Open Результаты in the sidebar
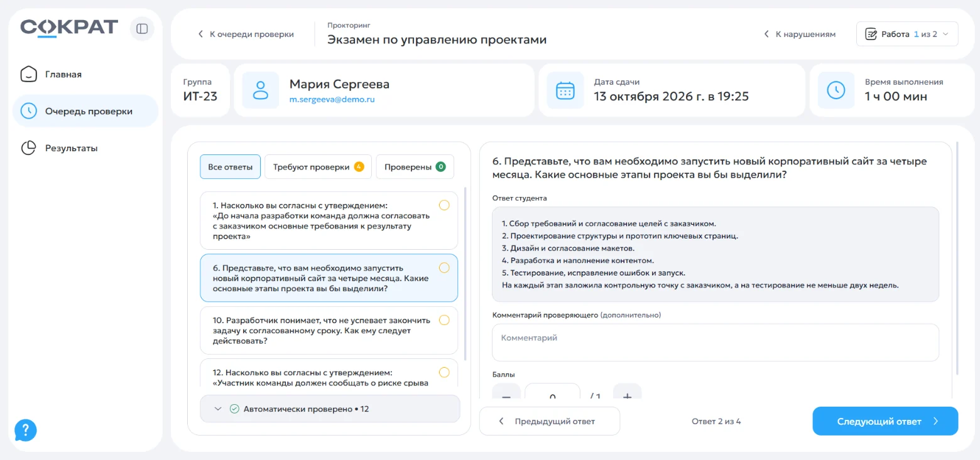 coord(85,148)
